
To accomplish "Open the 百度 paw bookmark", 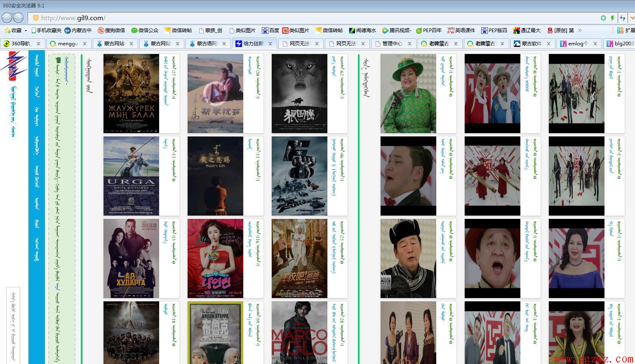I will (270, 31).
